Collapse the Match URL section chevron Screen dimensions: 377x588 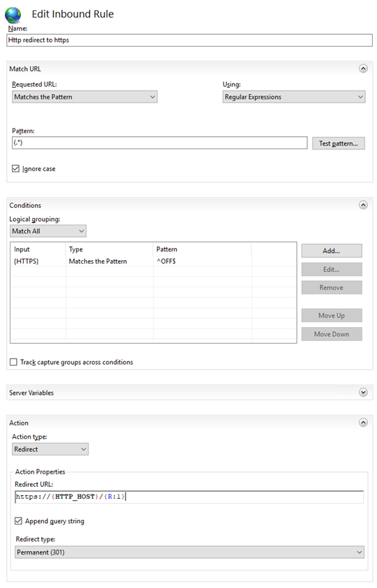click(363, 68)
